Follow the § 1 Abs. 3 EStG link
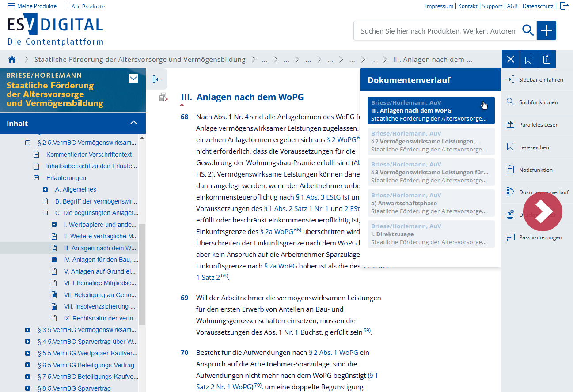Screen dimensions: 573x392 [318, 197]
